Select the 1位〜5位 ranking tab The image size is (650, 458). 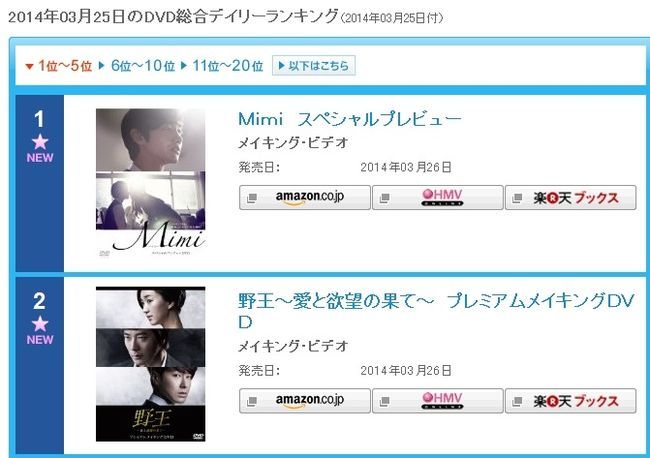(59, 65)
